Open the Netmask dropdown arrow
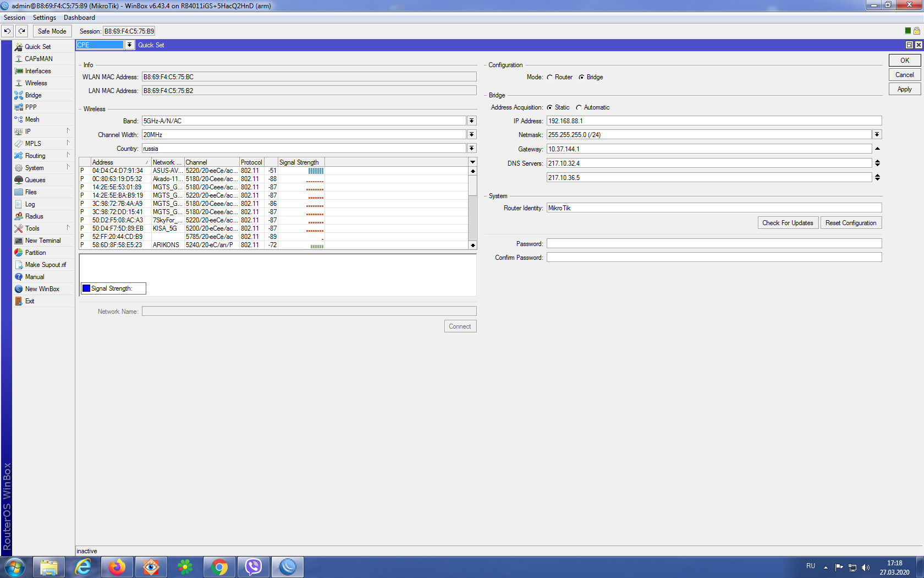This screenshot has height=578, width=924. pos(877,134)
